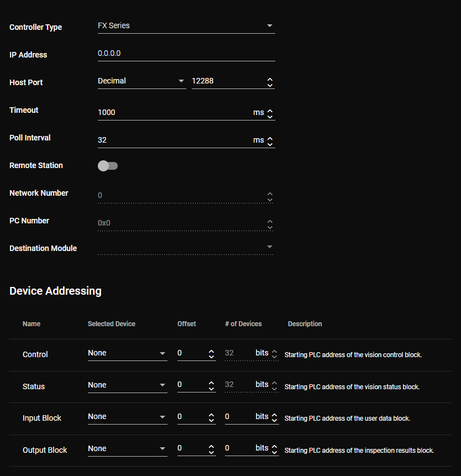The height and width of the screenshot is (476, 461).
Task: Open Selected Device dropdown for Status
Action: [x=127, y=385]
